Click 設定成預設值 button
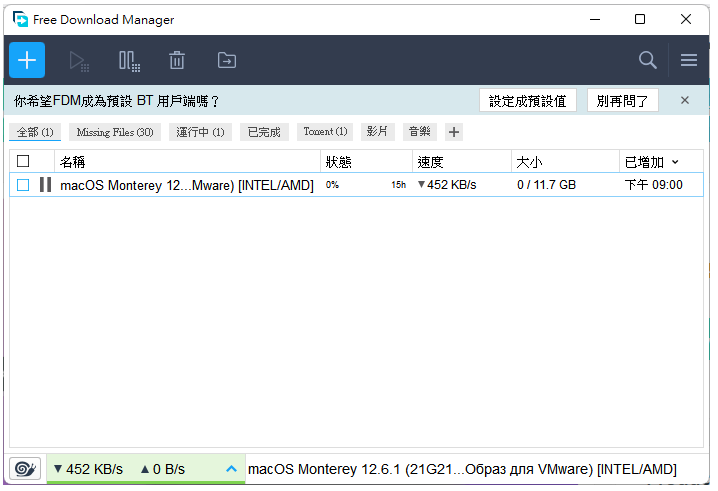Image resolution: width=718 pixels, height=491 pixels. click(528, 100)
